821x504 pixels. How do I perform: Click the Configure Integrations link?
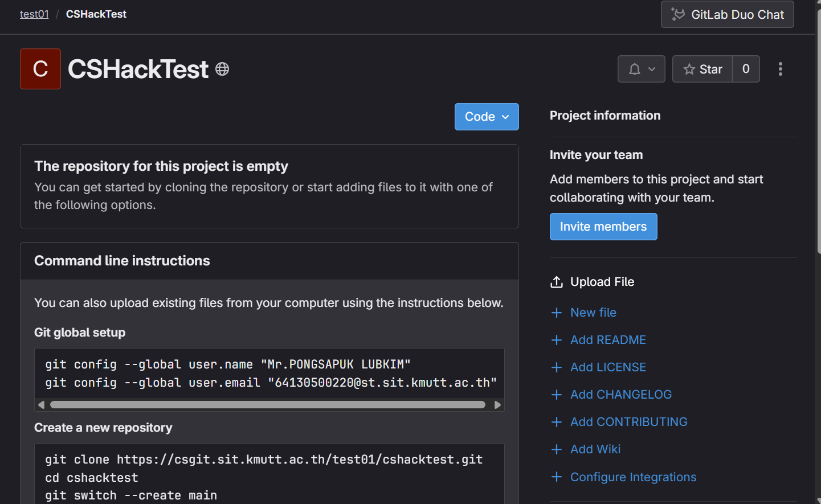pos(634,477)
